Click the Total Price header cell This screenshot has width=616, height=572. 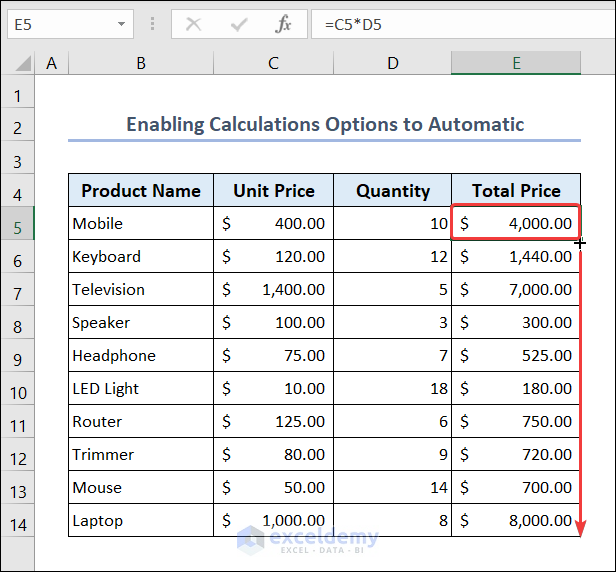pyautogui.click(x=516, y=191)
